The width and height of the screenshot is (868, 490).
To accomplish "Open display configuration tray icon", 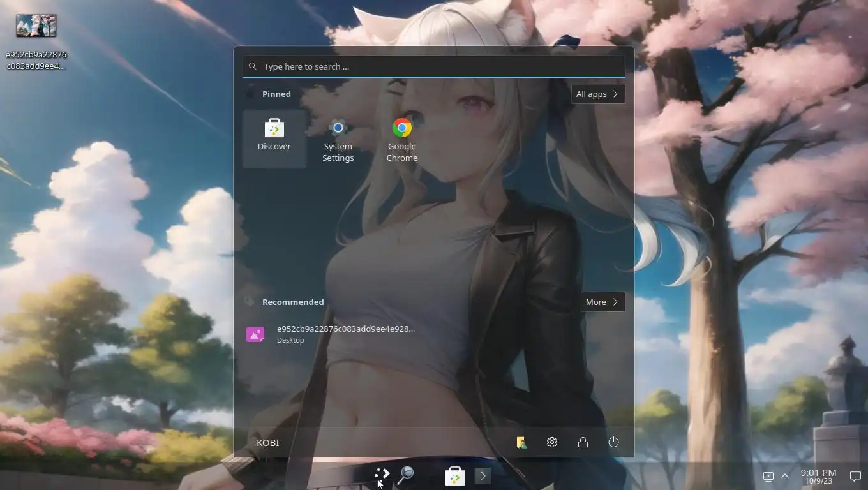I will [x=768, y=477].
